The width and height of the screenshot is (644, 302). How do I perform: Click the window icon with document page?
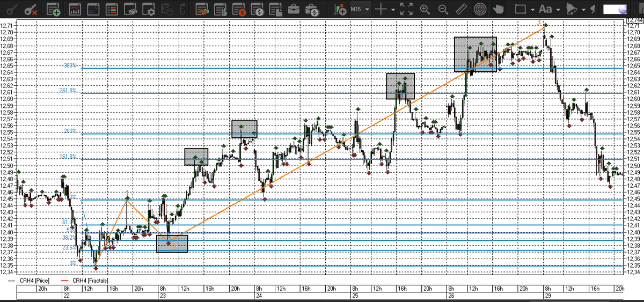pos(276,9)
